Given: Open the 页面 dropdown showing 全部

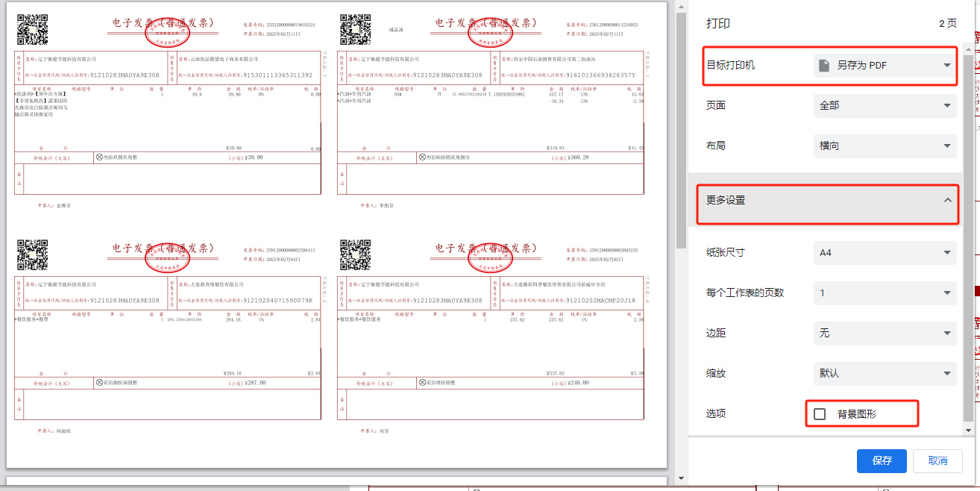Looking at the screenshot, I should coord(885,106).
